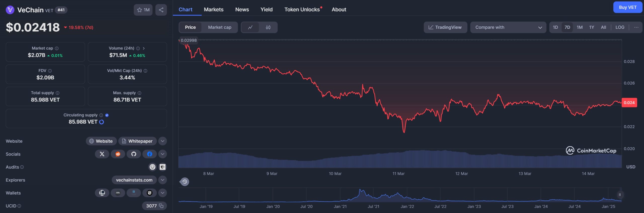Show Volume (24h) info icon
The height and width of the screenshot is (213, 644).
point(138,48)
